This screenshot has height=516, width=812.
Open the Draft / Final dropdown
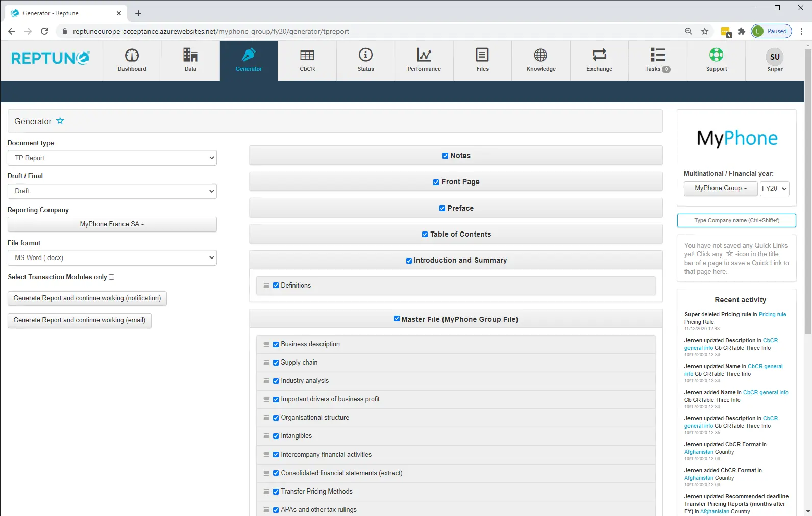[x=112, y=191]
